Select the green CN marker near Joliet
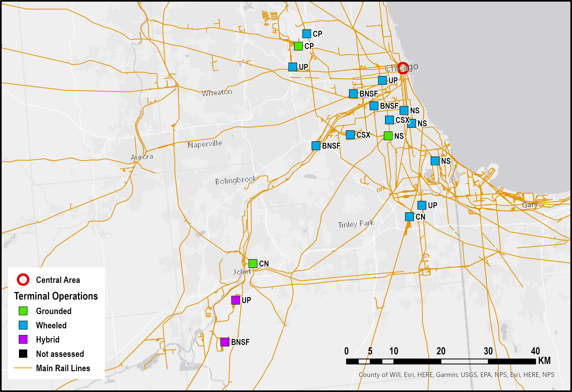Viewport: 572px width, 392px height. pyautogui.click(x=253, y=264)
